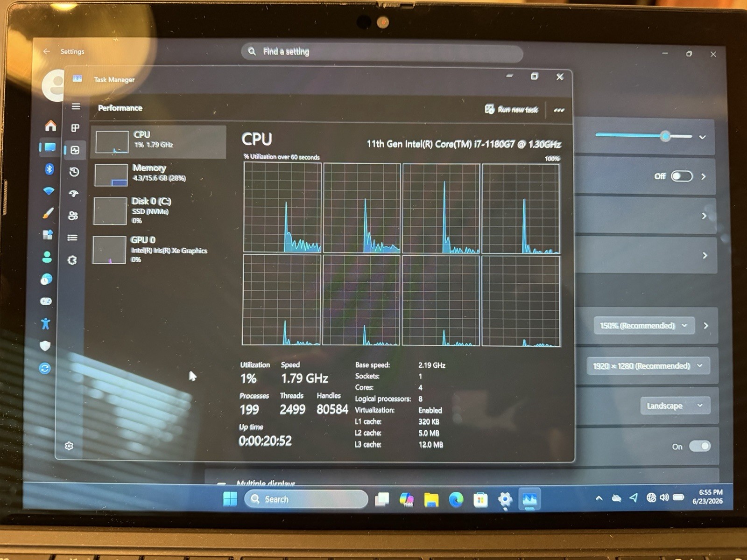Select Performance icon in Task Manager sidebar
Viewport: 747px width, 560px height.
coord(75,150)
